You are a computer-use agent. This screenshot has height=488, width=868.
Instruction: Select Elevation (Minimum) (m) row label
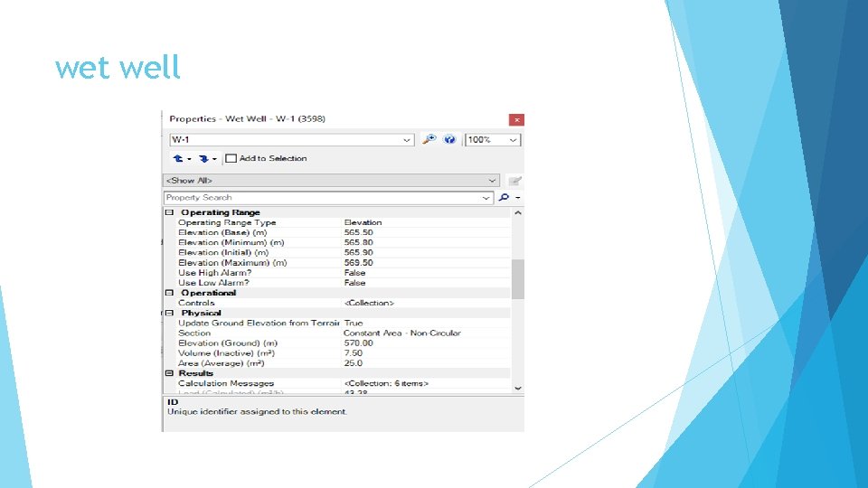(x=231, y=242)
